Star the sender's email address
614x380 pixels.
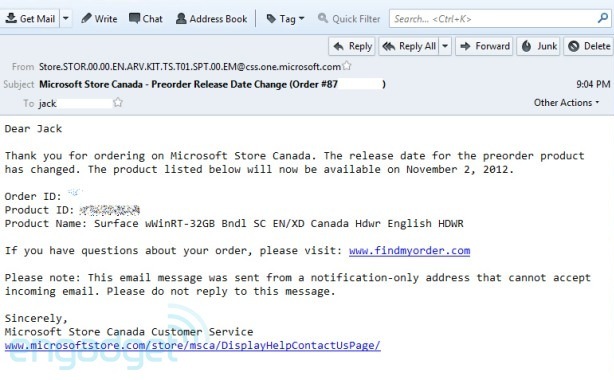coord(347,66)
